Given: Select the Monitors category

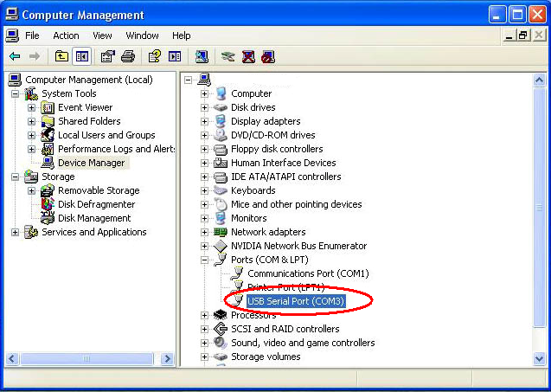Looking at the screenshot, I should [x=249, y=218].
